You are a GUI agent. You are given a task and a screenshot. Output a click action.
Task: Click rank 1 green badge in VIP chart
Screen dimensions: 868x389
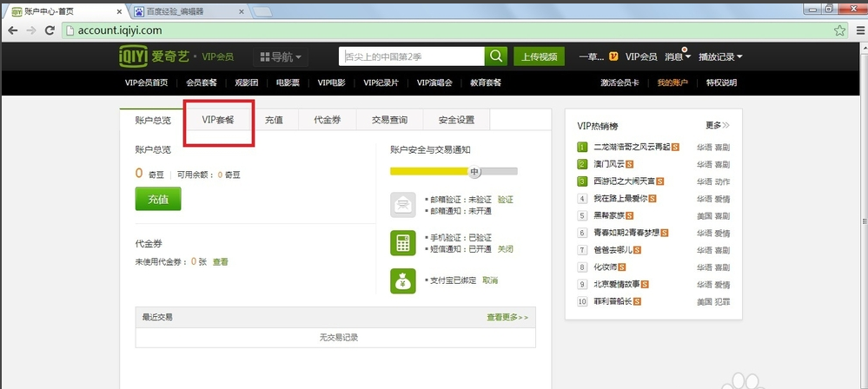click(x=582, y=148)
